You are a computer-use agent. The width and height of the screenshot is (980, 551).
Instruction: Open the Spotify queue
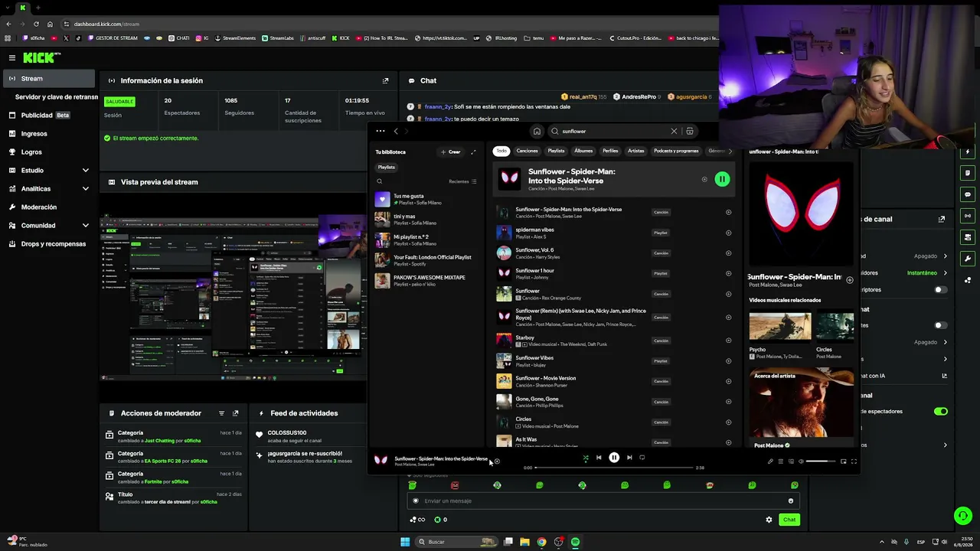(781, 461)
